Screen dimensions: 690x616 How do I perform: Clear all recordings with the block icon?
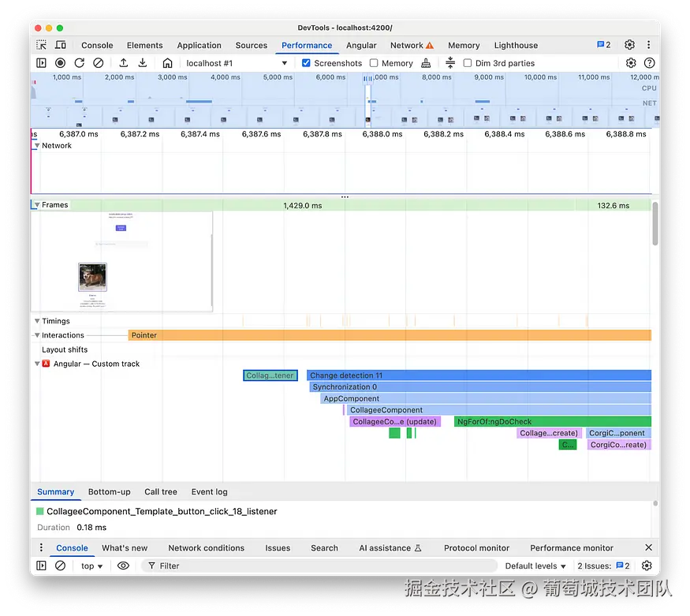pos(98,63)
